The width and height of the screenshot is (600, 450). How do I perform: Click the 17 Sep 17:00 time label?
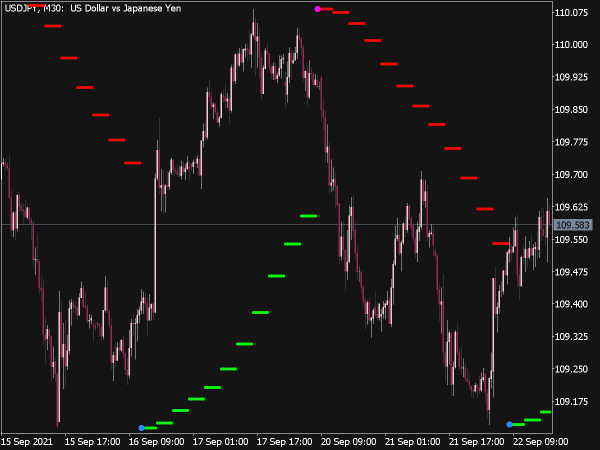coord(284,442)
